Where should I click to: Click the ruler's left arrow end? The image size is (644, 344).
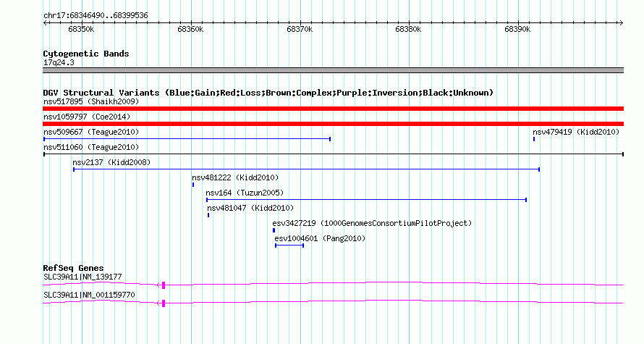click(45, 23)
